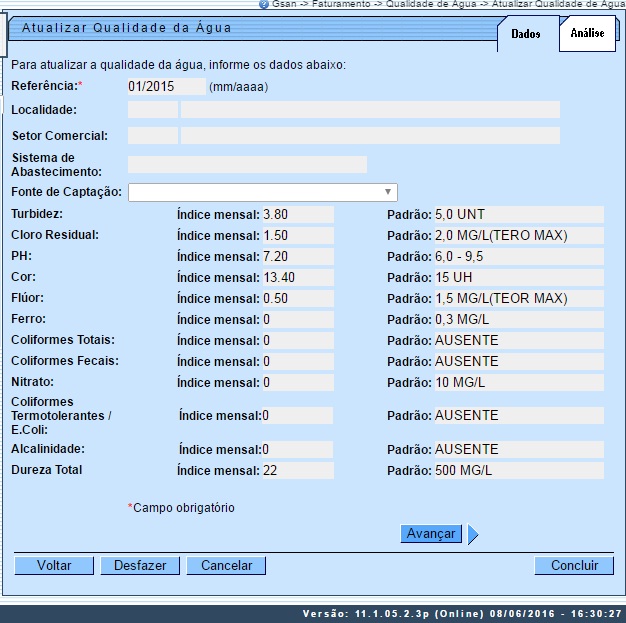Image resolution: width=626 pixels, height=623 pixels.
Task: Click the Nitrato índice mensal field
Action: click(297, 382)
